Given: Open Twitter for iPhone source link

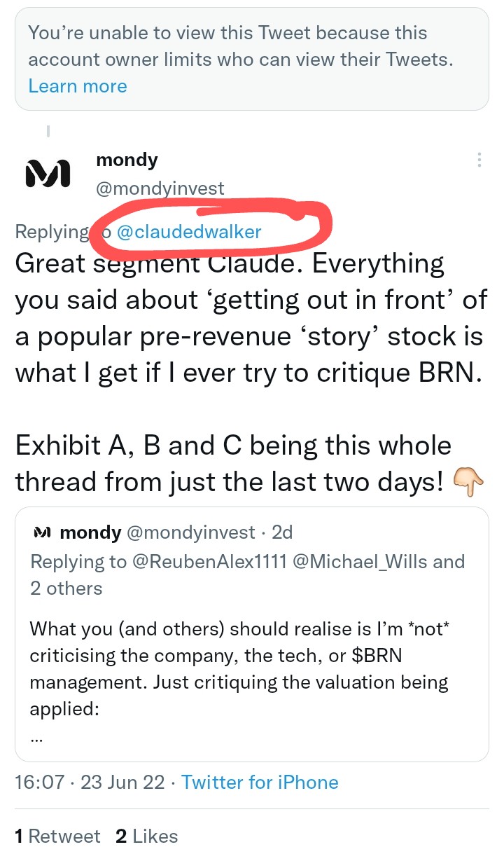Looking at the screenshot, I should coord(260,783).
